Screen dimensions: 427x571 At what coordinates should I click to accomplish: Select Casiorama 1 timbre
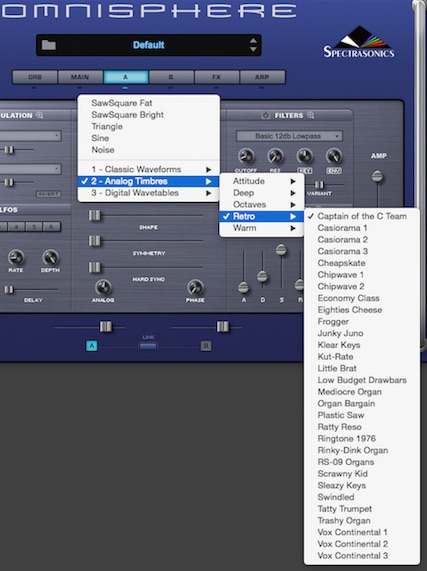coord(362,228)
